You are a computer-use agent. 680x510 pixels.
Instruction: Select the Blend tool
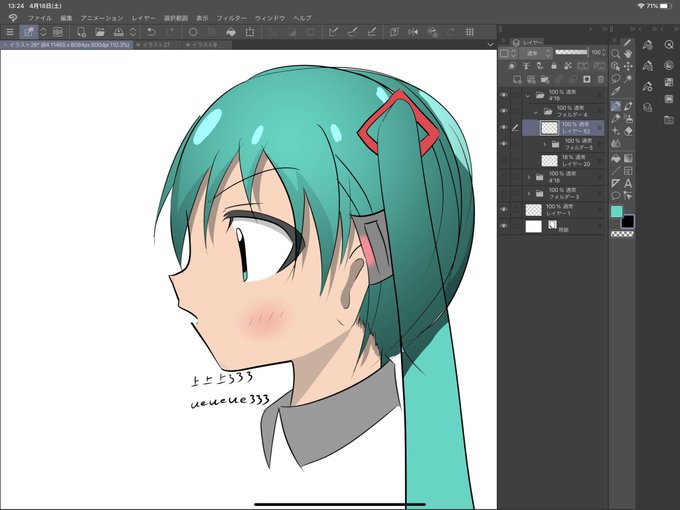[615, 144]
